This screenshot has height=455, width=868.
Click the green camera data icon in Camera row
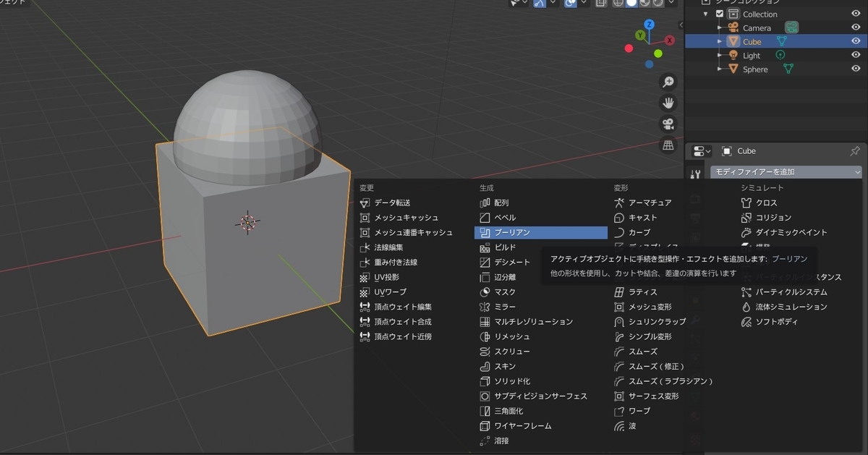[792, 27]
